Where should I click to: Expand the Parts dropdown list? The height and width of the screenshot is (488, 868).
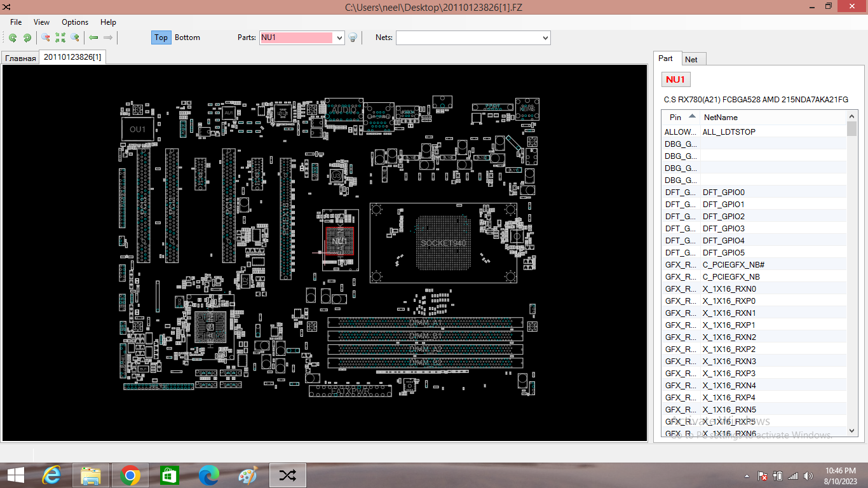click(339, 38)
